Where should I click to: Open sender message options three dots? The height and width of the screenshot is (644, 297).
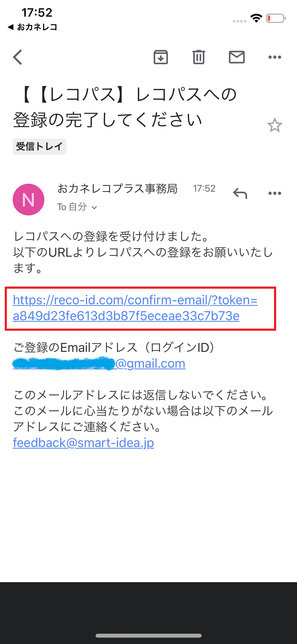tap(275, 193)
